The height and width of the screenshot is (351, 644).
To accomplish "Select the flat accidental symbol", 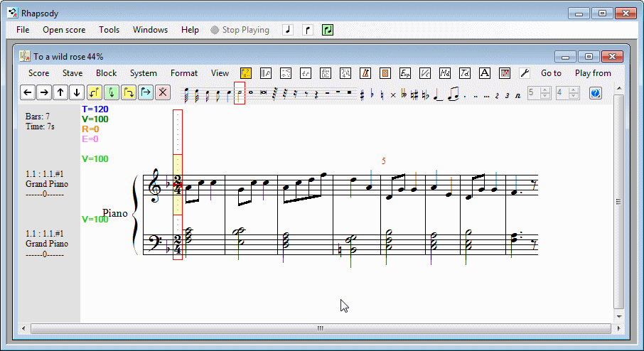I will click(x=372, y=93).
